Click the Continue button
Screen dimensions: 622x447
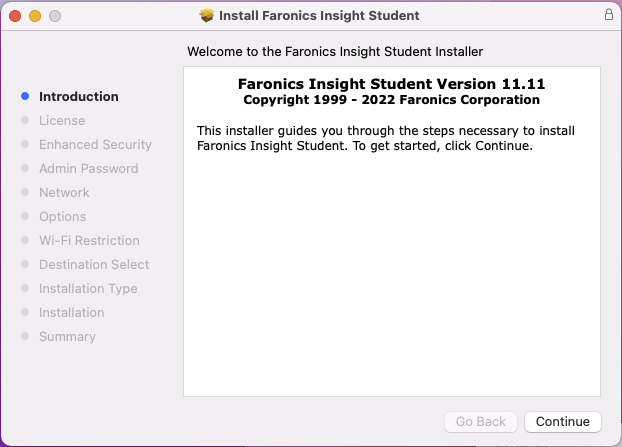tap(563, 422)
